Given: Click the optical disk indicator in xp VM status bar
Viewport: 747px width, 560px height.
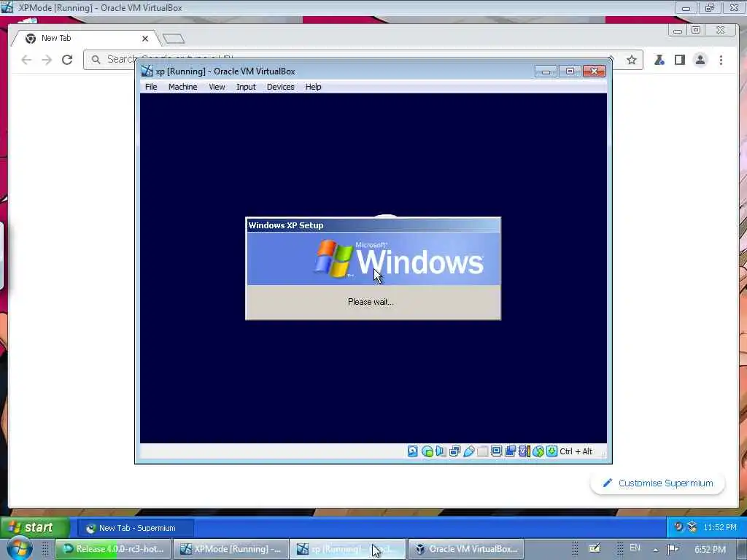Looking at the screenshot, I should click(x=427, y=451).
